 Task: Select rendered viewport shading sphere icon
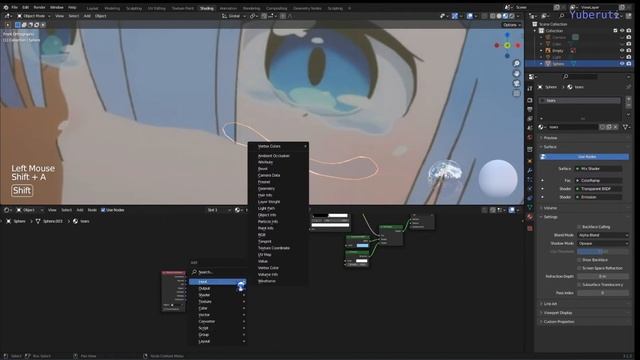(512, 16)
